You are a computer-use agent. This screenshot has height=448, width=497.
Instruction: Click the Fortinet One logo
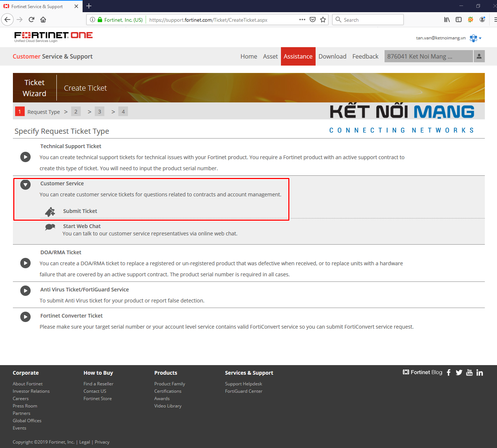pos(53,36)
